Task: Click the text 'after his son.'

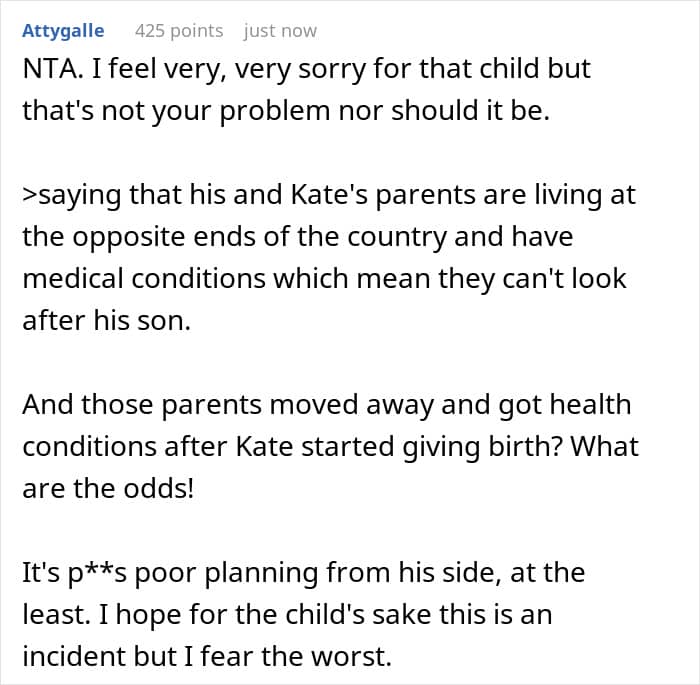Action: tap(105, 321)
